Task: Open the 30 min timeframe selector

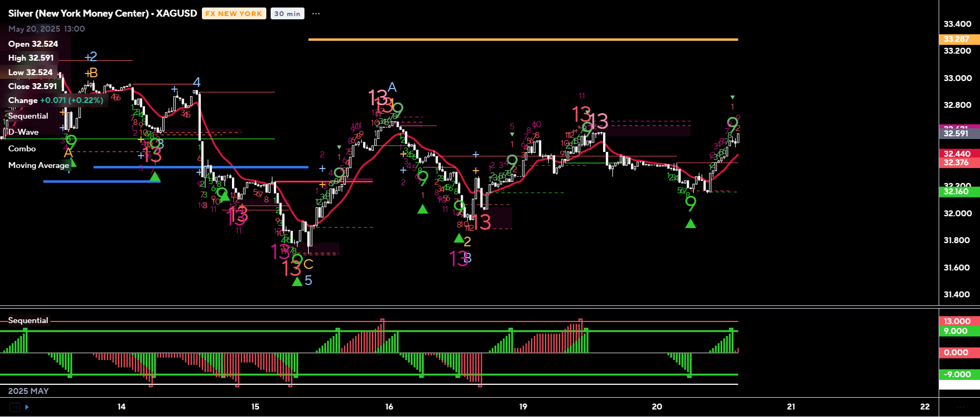Action: 287,13
